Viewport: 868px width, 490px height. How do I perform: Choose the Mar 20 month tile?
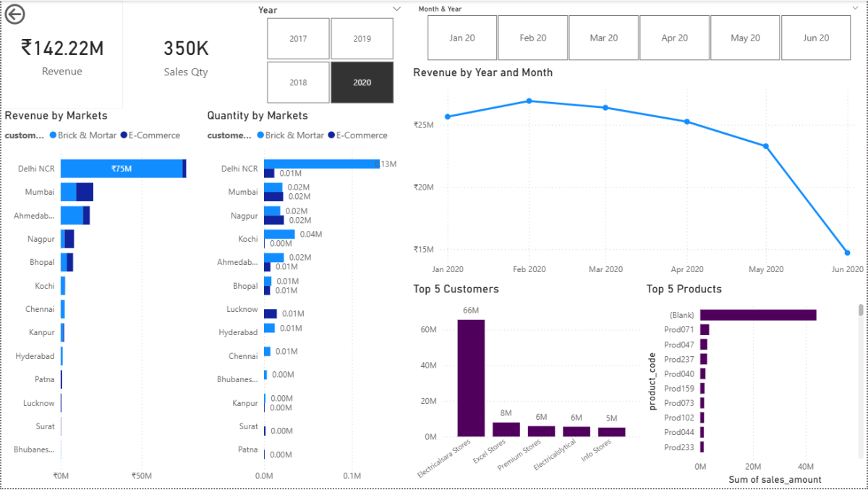coord(603,38)
